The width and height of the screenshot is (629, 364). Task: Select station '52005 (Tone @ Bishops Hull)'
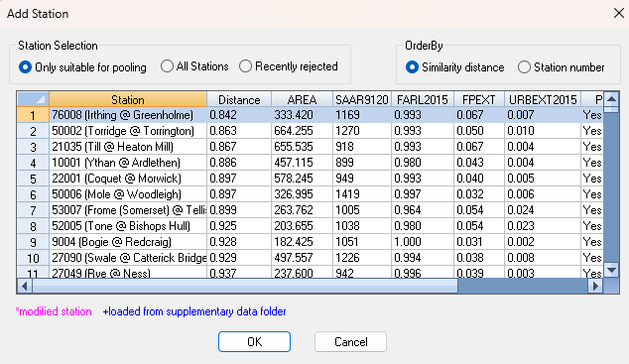pos(128,226)
